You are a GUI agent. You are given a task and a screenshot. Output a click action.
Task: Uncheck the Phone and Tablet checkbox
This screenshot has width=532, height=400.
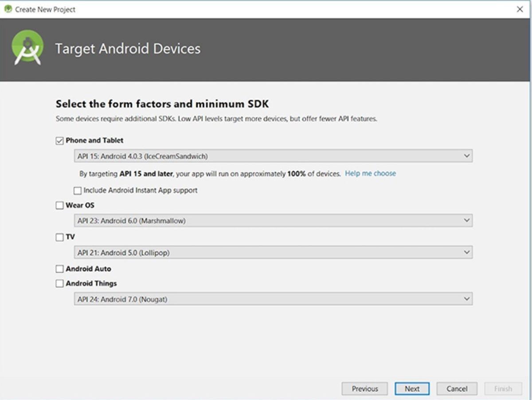(59, 140)
